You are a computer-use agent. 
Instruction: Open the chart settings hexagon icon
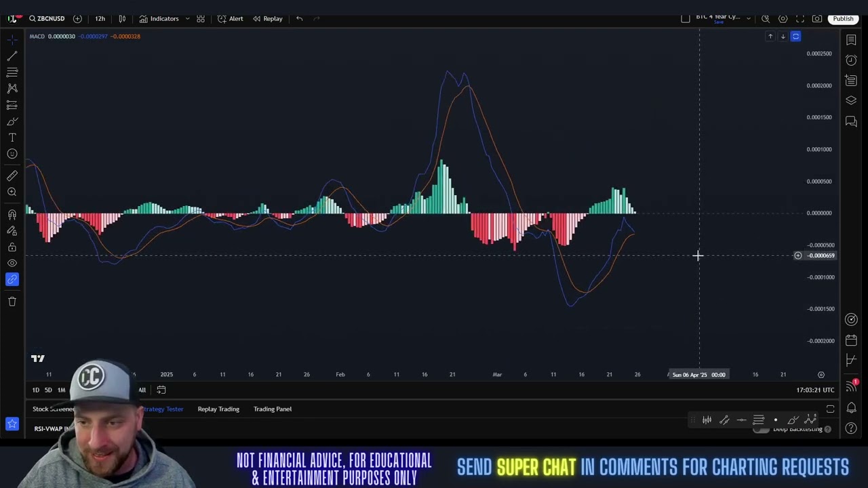point(783,18)
